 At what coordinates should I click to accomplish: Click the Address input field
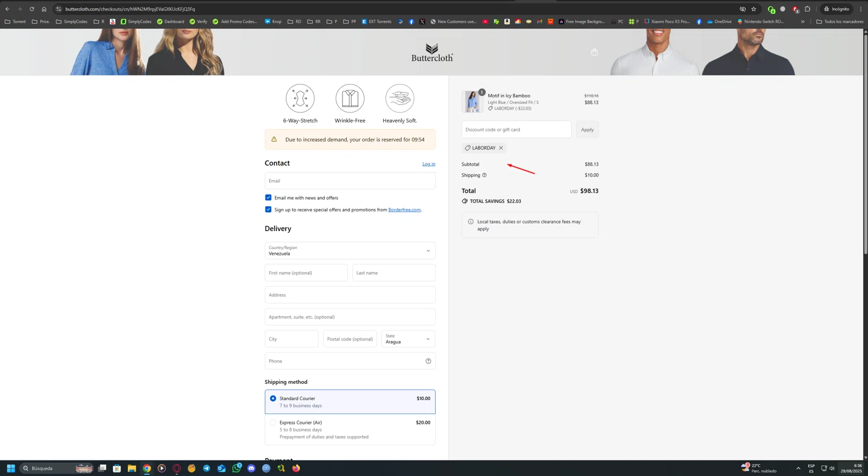click(x=350, y=295)
